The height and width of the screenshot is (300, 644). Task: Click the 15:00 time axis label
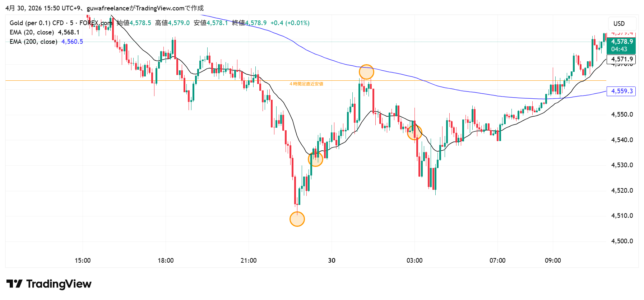click(83, 261)
